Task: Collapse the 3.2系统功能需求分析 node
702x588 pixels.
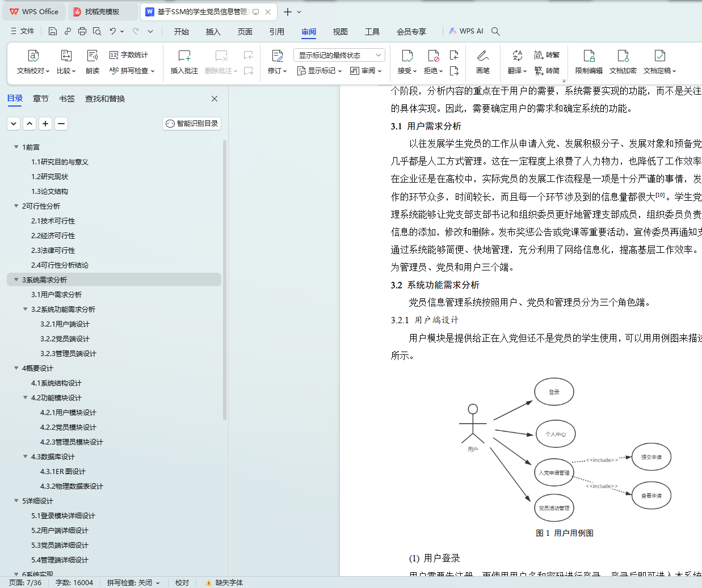Action: pos(25,309)
